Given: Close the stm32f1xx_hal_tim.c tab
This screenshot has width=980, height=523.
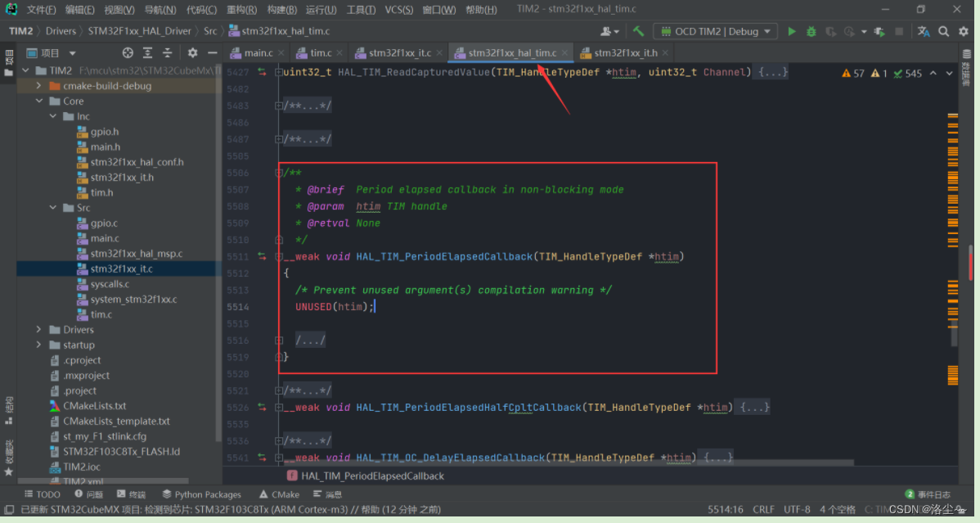Looking at the screenshot, I should tap(564, 53).
